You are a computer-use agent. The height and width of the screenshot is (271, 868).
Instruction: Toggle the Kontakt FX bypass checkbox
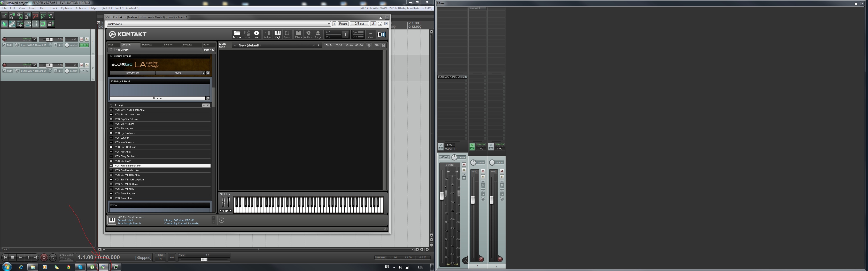click(386, 24)
